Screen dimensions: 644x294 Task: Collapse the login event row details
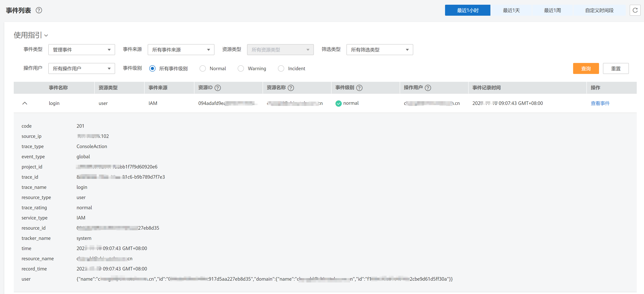(25, 103)
